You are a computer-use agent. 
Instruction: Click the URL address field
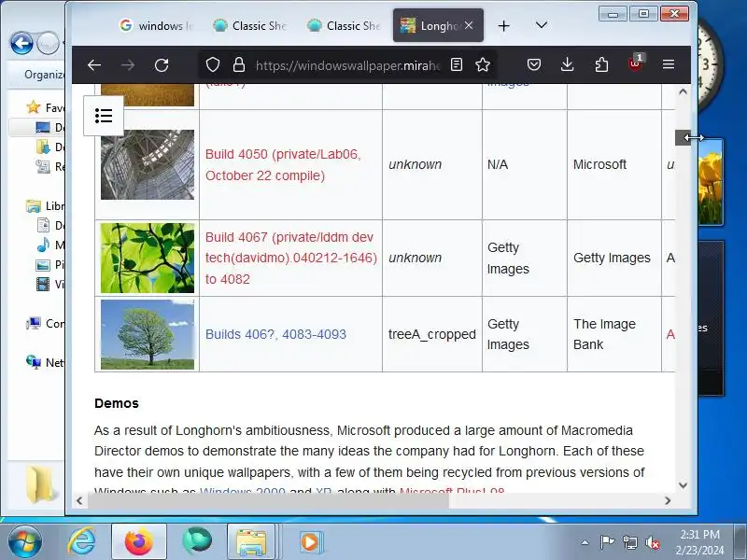347,64
